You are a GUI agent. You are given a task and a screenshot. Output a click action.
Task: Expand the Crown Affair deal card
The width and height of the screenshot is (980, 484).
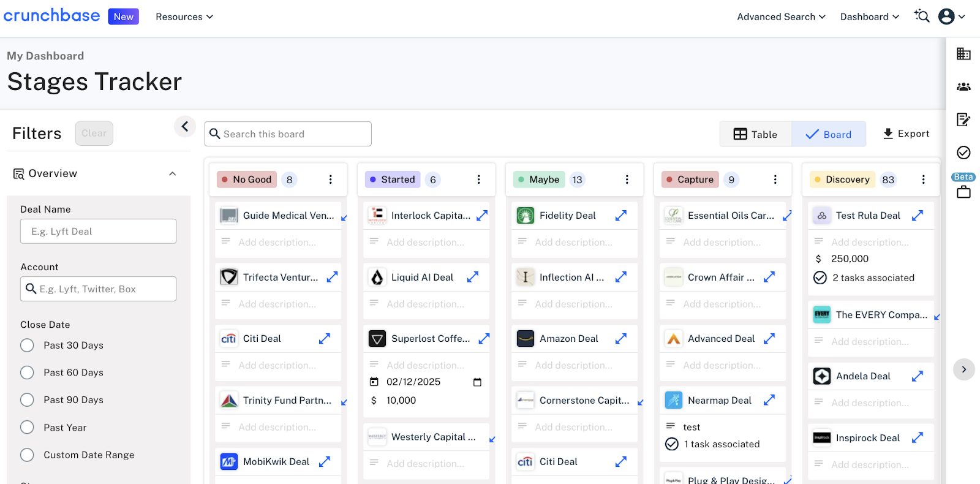[x=769, y=278]
